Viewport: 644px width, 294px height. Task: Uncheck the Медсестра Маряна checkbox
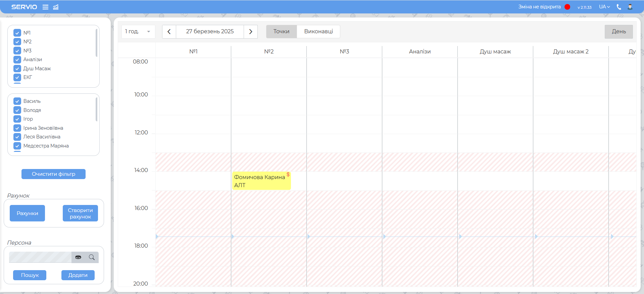17,146
